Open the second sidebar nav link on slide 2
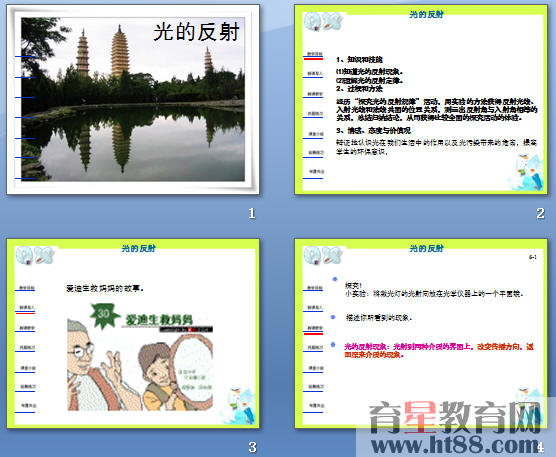This screenshot has height=457, width=556. pos(315,74)
